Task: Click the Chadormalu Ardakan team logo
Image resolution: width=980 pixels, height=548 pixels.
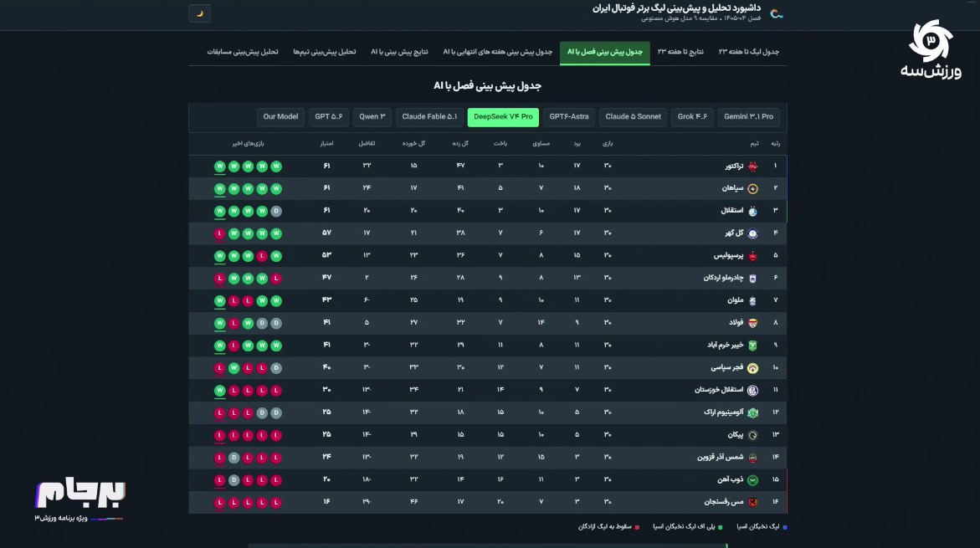Action: click(752, 279)
